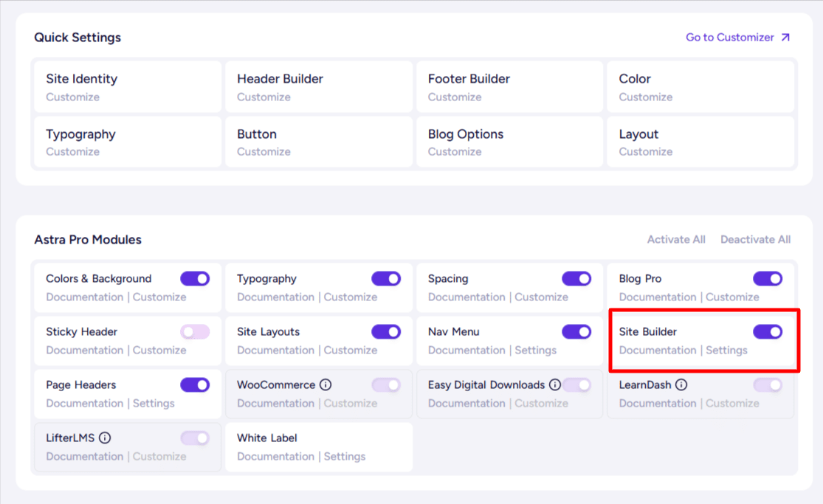Screen dimensions: 823x504
Task: Open Button Customize link
Action: (264, 152)
